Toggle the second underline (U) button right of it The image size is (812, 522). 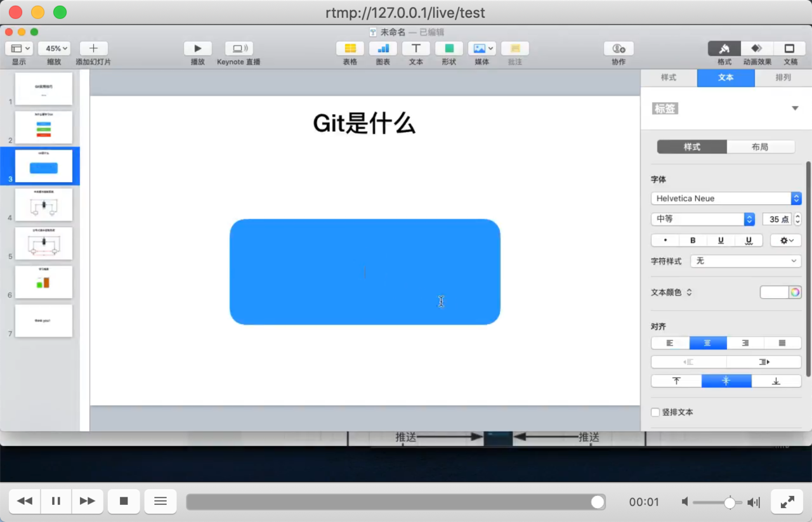(749, 240)
